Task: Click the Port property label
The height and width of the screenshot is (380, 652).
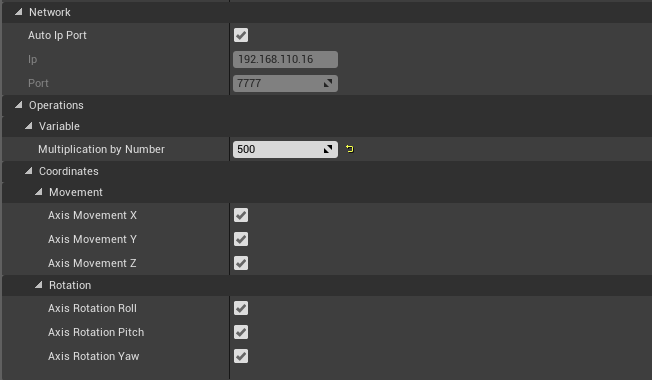Action: pos(38,83)
